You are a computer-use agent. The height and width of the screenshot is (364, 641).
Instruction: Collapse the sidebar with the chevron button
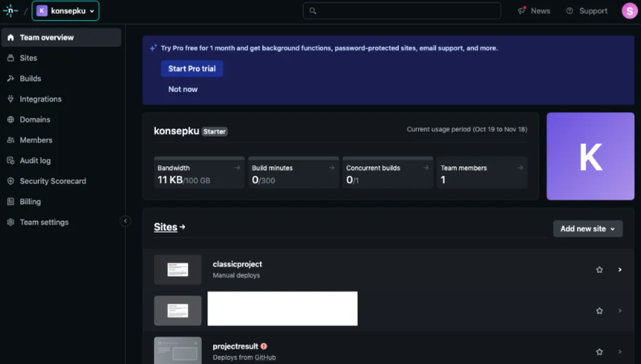pyautogui.click(x=125, y=221)
